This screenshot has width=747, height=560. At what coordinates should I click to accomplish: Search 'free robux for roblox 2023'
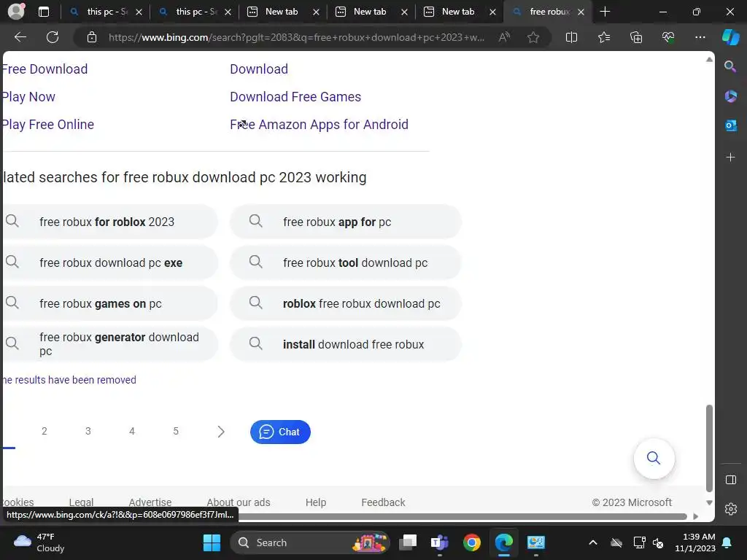click(109, 222)
